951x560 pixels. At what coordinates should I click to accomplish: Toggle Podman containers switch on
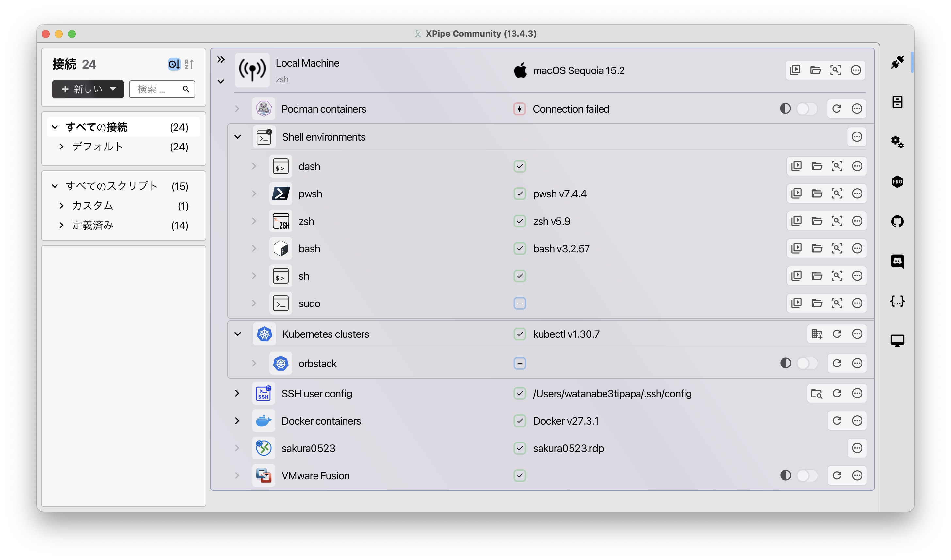[807, 109]
